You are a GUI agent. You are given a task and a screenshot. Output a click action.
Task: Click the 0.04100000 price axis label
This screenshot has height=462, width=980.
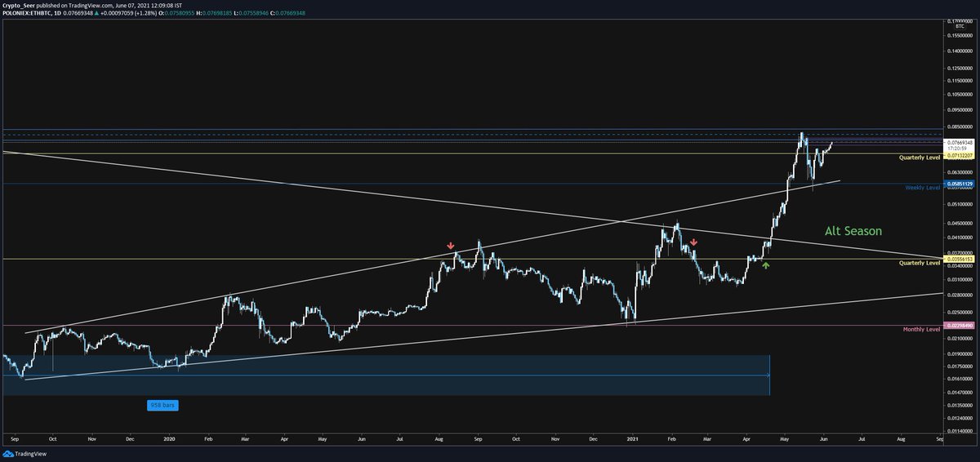tap(960, 238)
